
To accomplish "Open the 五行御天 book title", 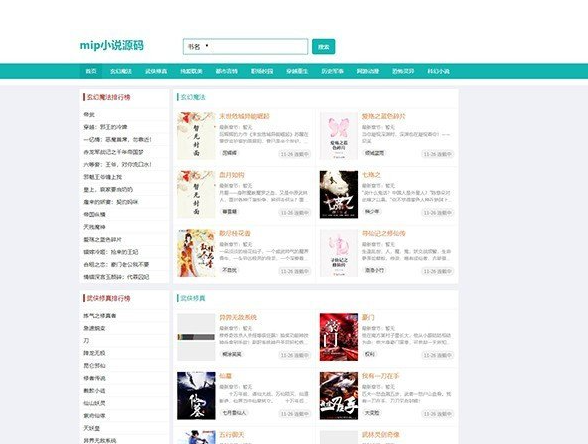I will 232,435.
